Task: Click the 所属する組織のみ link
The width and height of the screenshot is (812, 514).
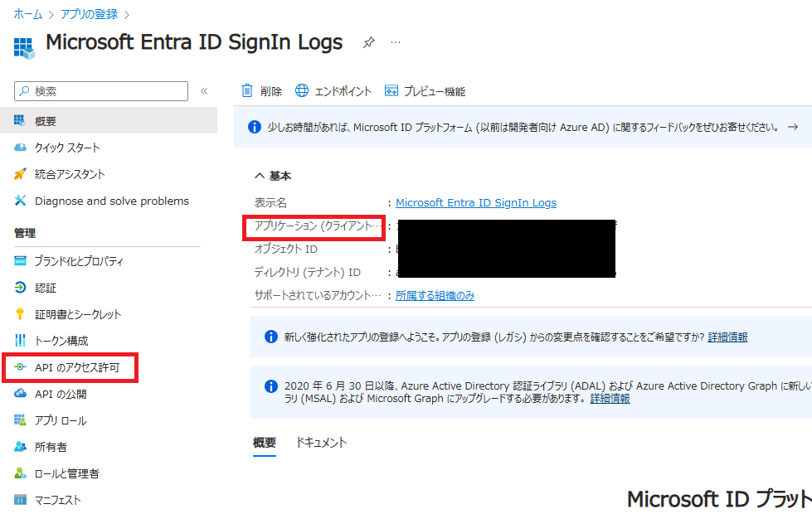Action: tap(435, 295)
